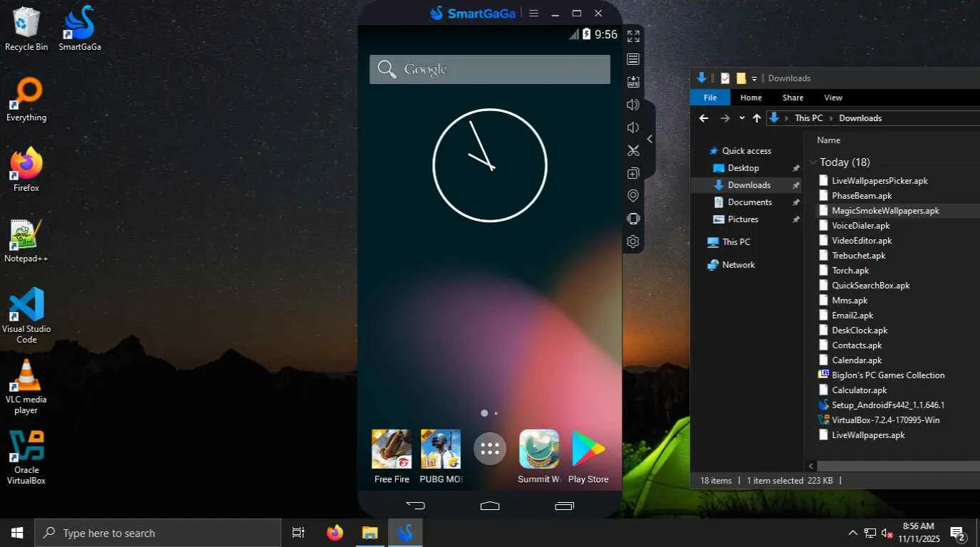The height and width of the screenshot is (547, 980).
Task: Open the Share ribbon tab in Explorer
Action: tap(793, 98)
